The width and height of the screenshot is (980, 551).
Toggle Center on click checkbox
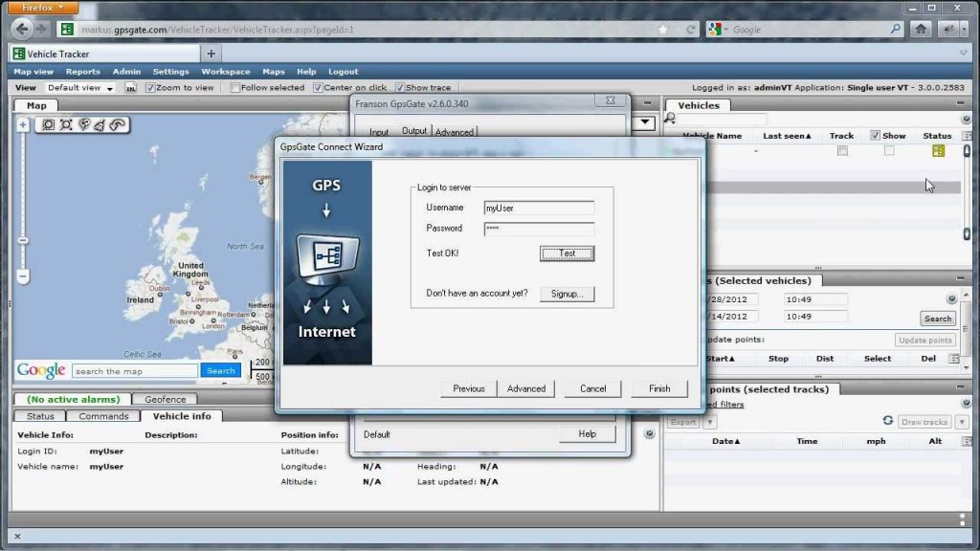318,88
